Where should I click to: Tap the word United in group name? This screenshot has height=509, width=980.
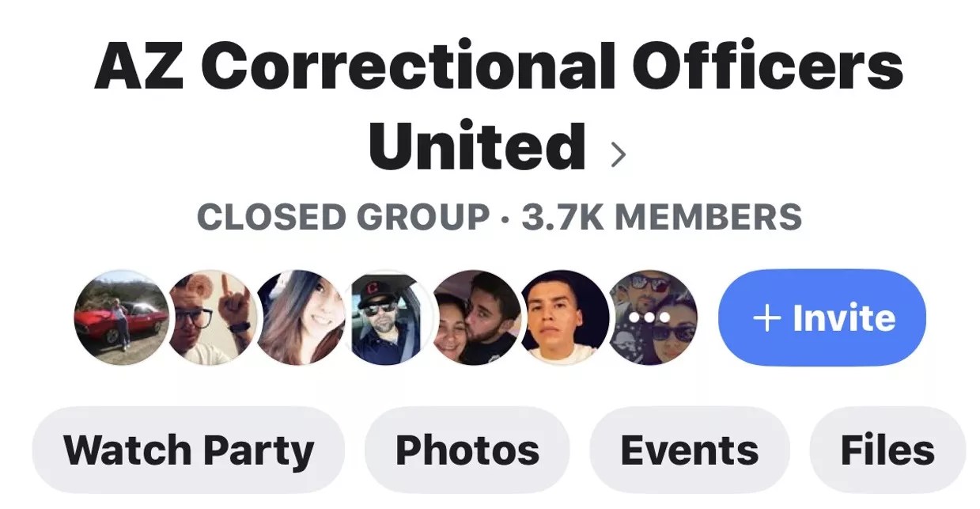click(477, 146)
